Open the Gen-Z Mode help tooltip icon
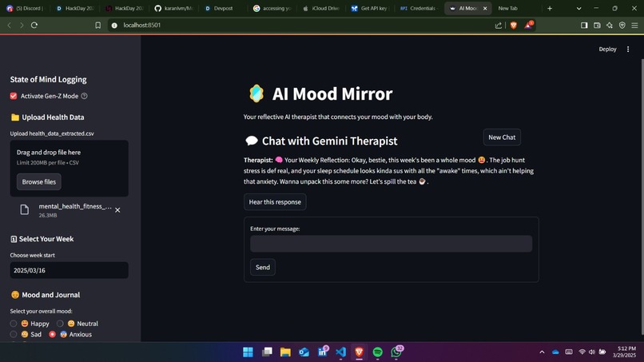The width and height of the screenshot is (644, 362). pos(84,96)
